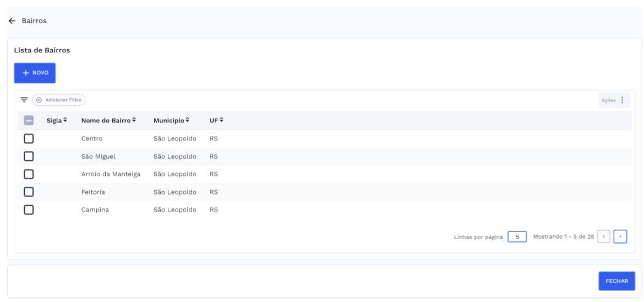Sort the UF column
The height and width of the screenshot is (302, 644).
(x=222, y=120)
